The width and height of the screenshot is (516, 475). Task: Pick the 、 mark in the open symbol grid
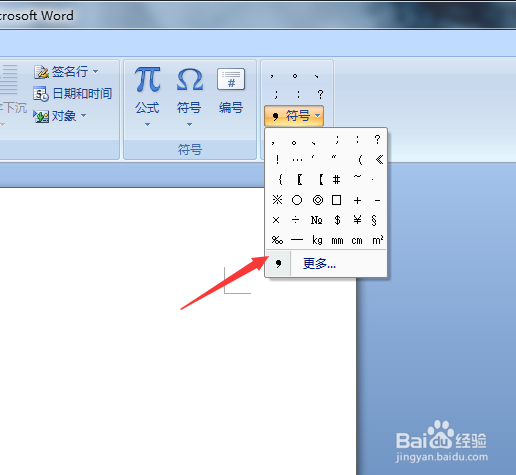(313, 143)
